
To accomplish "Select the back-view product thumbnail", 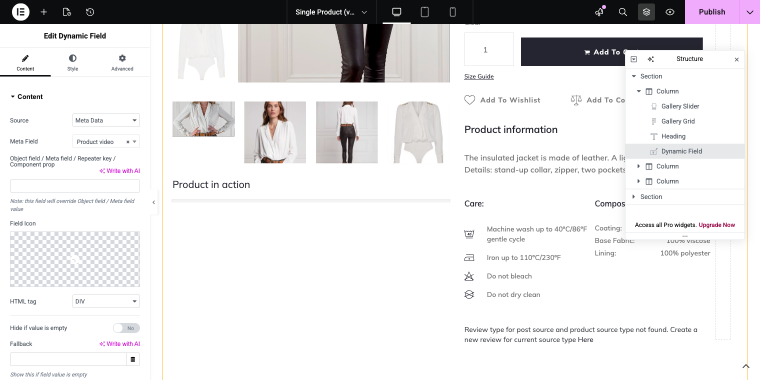I will click(x=347, y=132).
